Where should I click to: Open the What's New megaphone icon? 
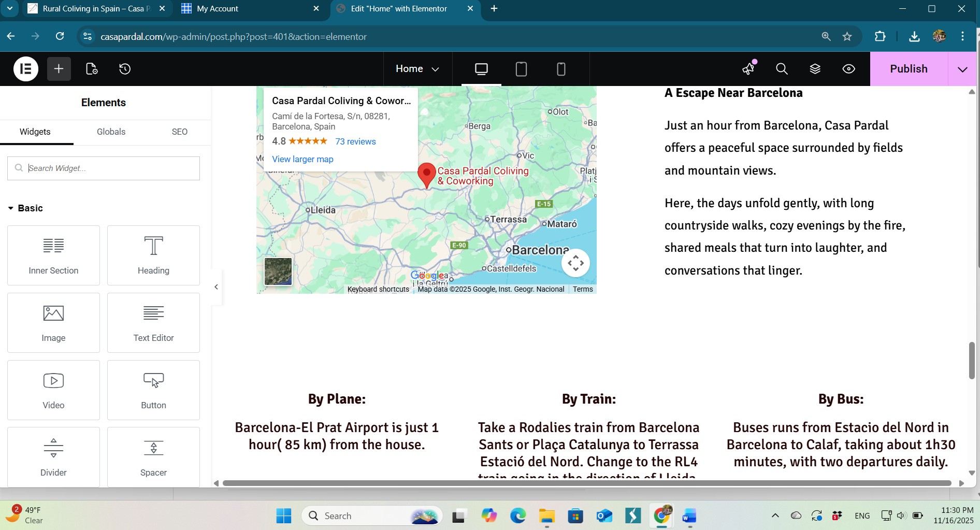748,69
